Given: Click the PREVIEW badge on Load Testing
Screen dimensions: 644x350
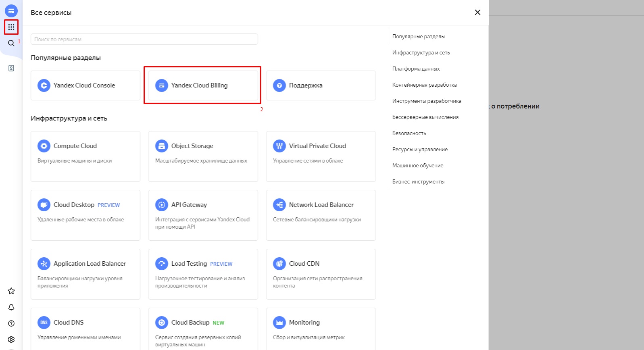Looking at the screenshot, I should 221,264.
